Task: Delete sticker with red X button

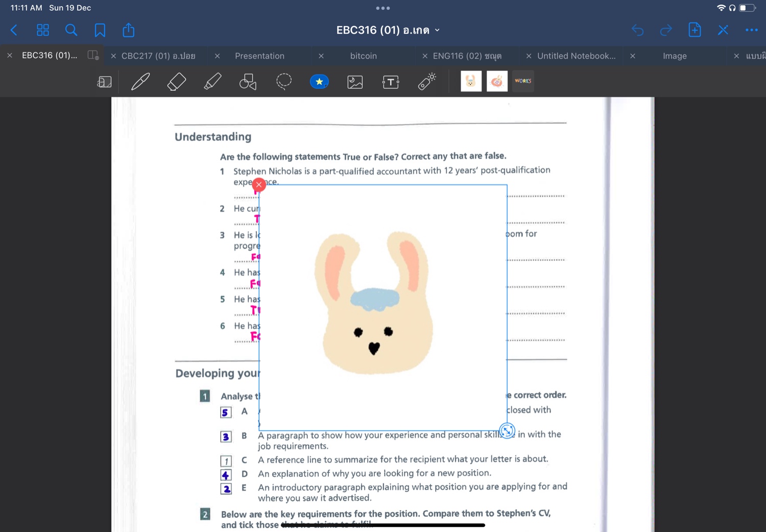Action: click(259, 185)
